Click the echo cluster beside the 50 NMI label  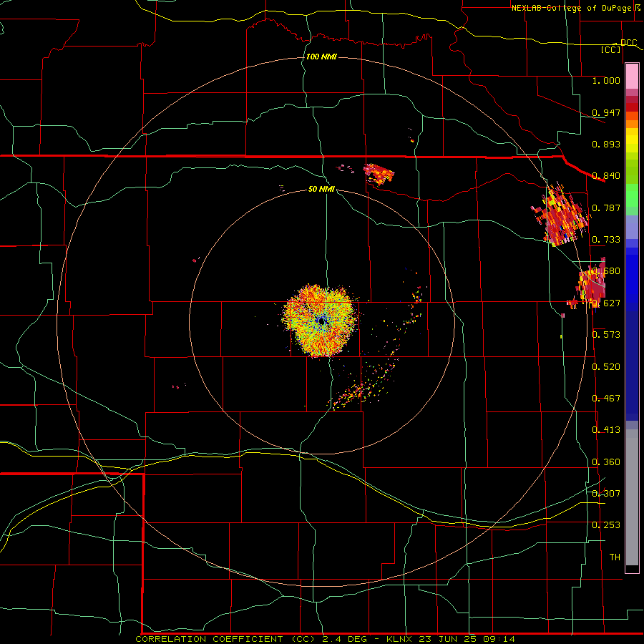(379, 174)
